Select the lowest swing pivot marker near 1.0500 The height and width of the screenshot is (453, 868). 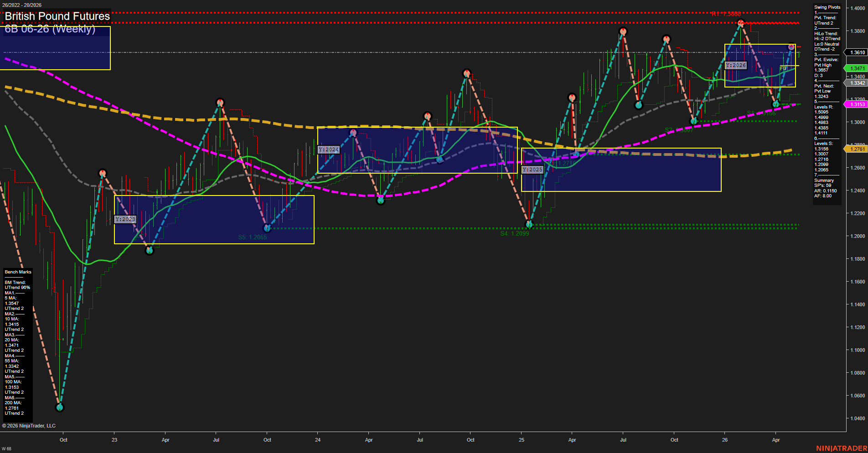(60, 407)
